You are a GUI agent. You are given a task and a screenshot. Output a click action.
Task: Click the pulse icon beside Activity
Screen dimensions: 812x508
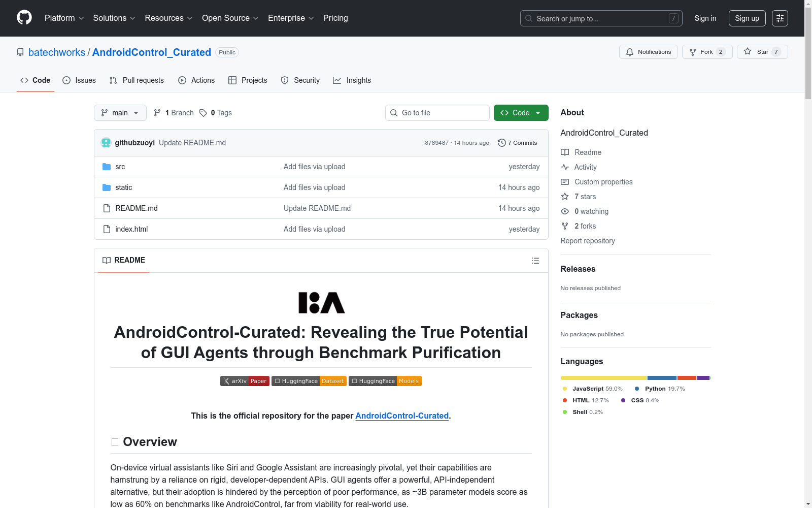coord(565,167)
